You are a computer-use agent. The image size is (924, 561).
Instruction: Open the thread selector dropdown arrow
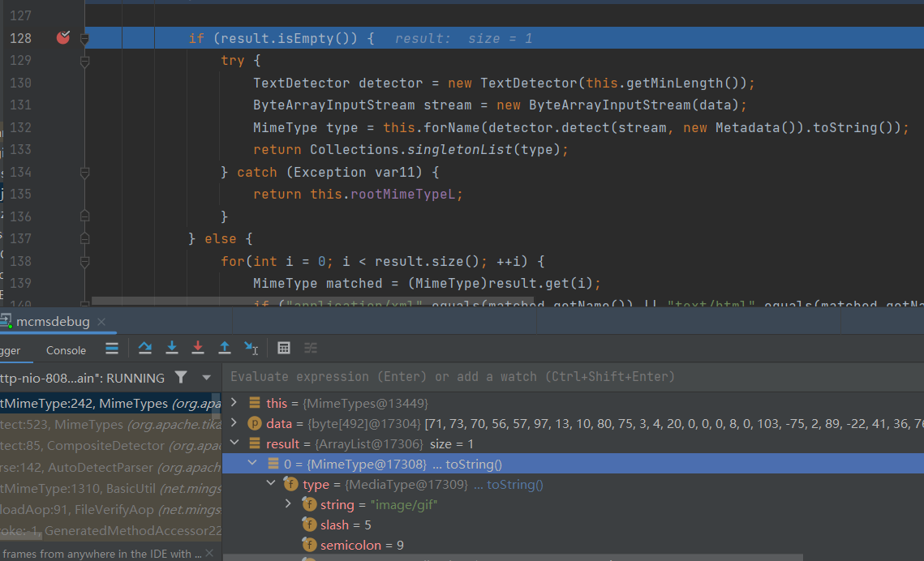click(x=206, y=378)
